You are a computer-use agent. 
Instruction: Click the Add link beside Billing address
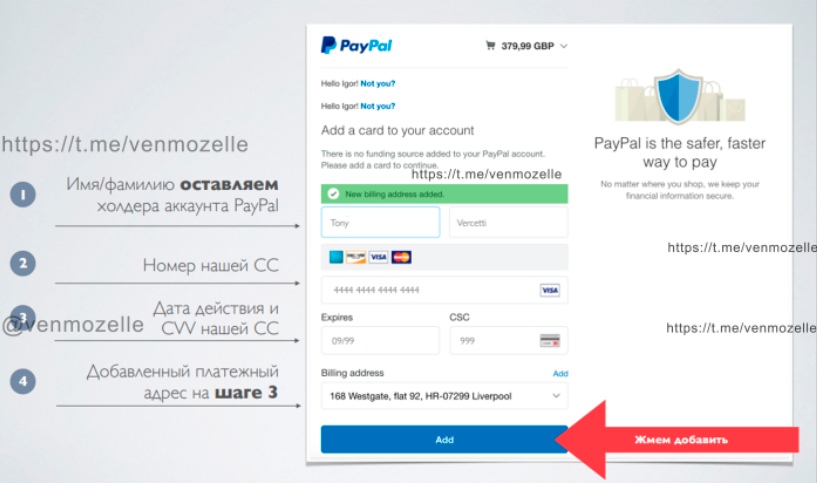561,374
